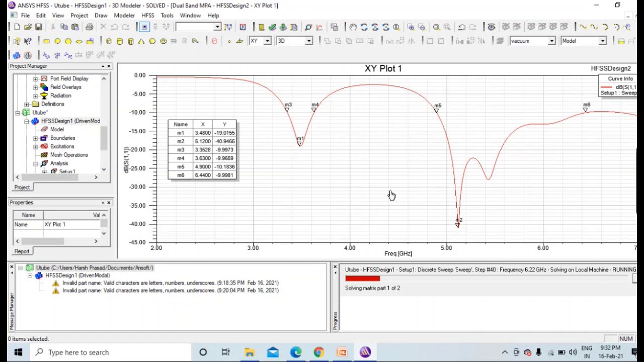644x362 pixels.
Task: Select the Draw circle tool
Action: click(x=57, y=41)
